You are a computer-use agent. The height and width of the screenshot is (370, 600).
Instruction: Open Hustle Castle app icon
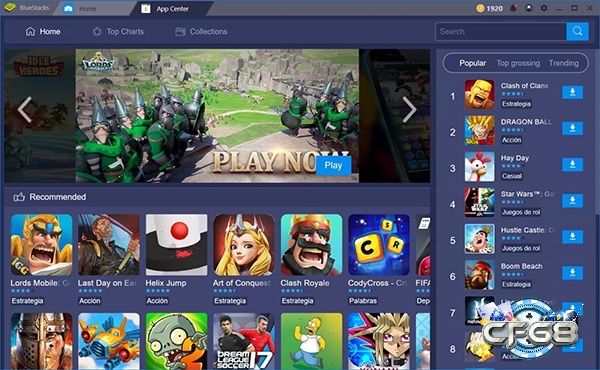(479, 239)
